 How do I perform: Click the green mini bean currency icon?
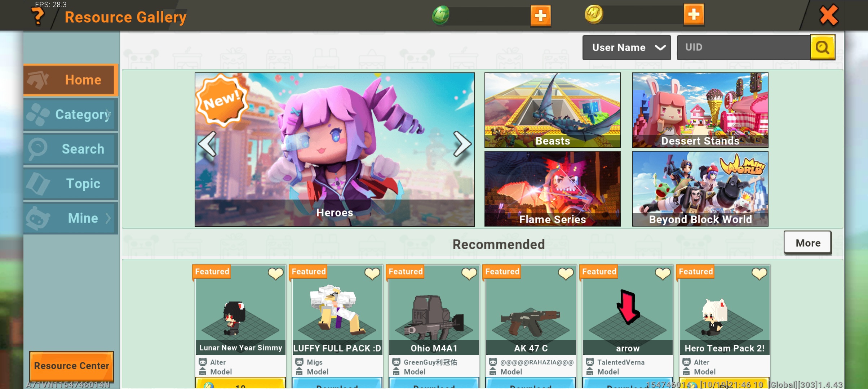click(x=440, y=15)
